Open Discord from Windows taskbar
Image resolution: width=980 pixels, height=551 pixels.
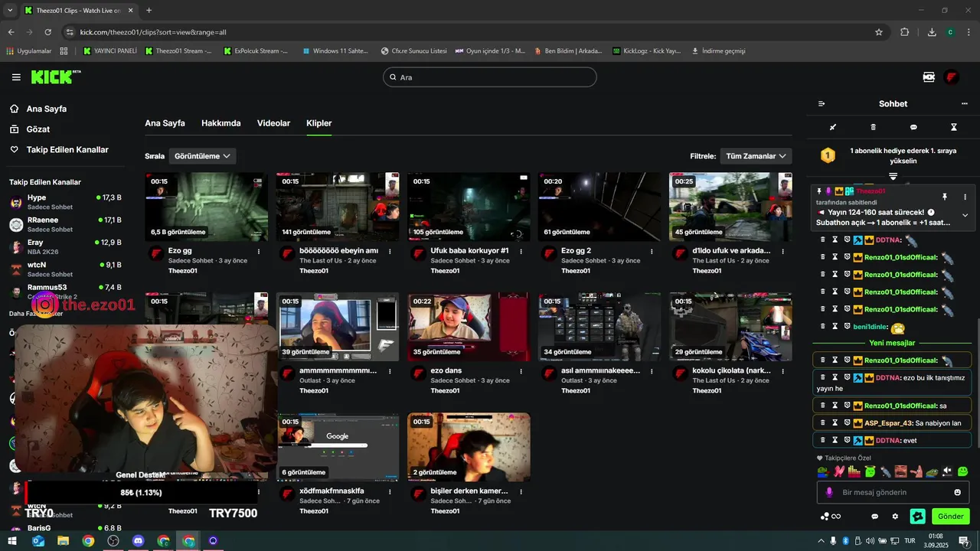point(138,541)
